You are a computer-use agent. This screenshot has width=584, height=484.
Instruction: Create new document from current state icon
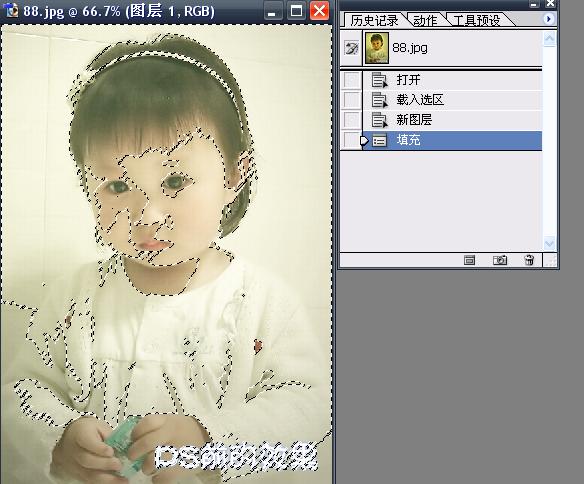[x=469, y=260]
